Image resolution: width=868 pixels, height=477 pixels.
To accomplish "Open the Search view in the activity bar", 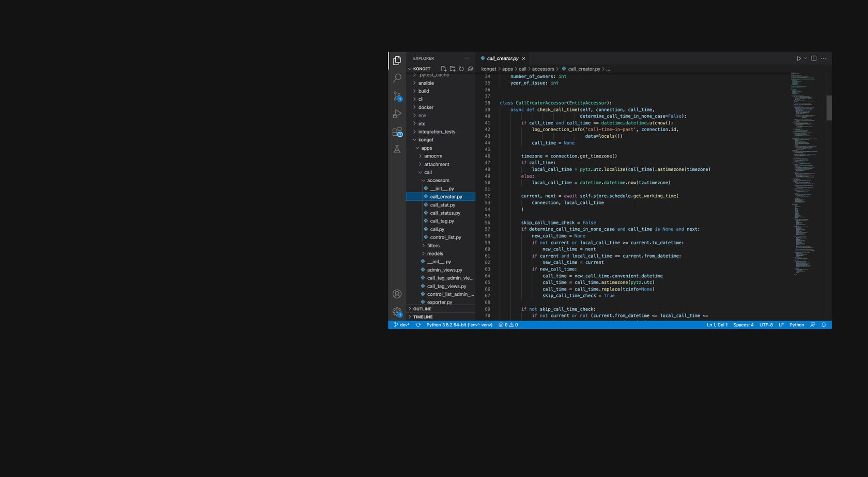I will point(397,78).
